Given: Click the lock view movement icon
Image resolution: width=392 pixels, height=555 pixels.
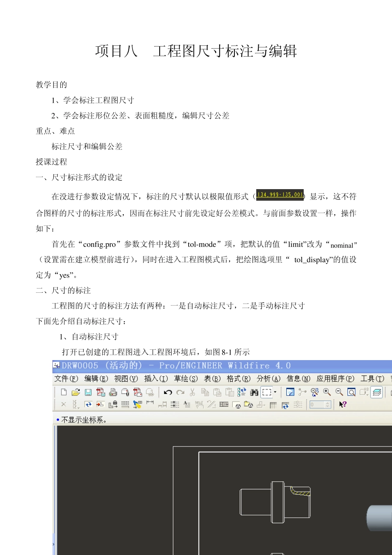Looking at the screenshot, I should pos(112,404).
